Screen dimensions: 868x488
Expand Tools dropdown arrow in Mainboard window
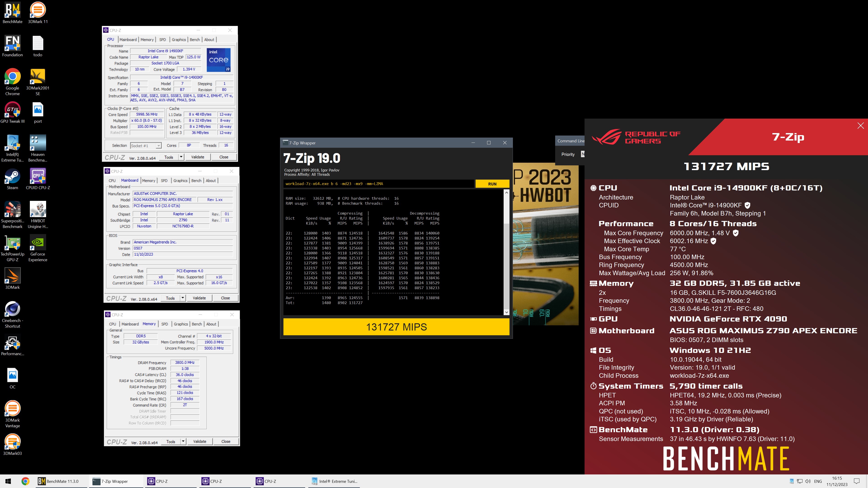tap(183, 298)
